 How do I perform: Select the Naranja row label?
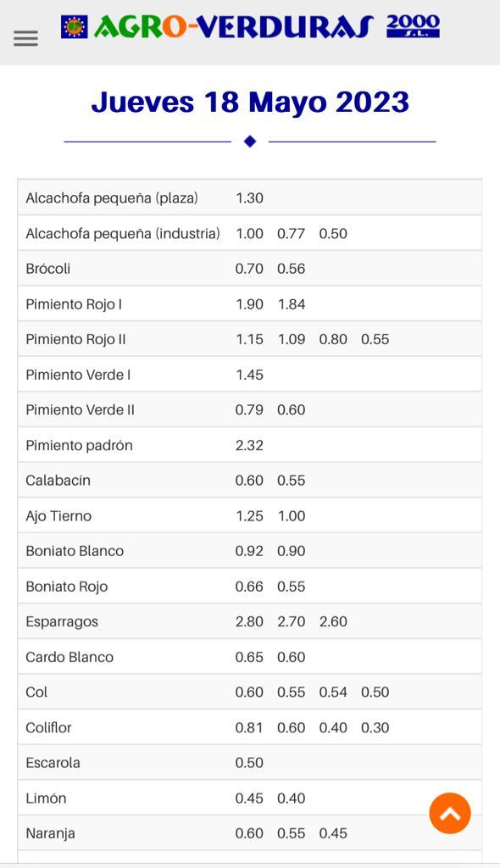[50, 834]
